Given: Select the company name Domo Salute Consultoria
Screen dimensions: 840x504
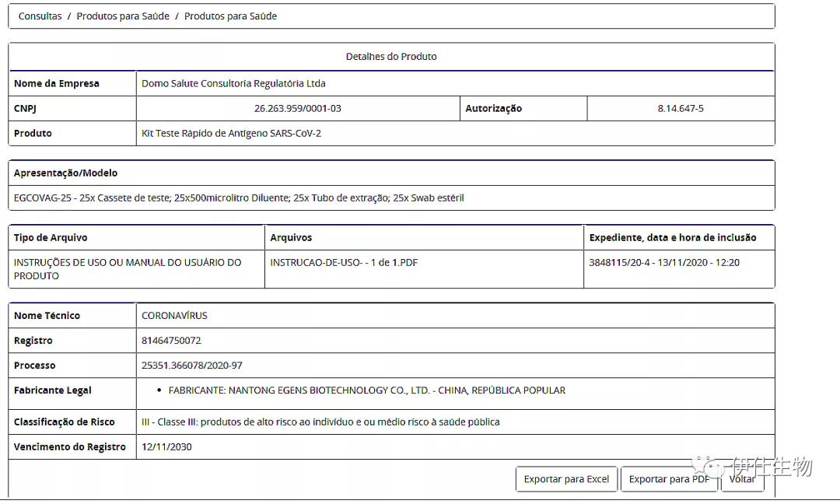Looking at the screenshot, I should click(233, 83).
